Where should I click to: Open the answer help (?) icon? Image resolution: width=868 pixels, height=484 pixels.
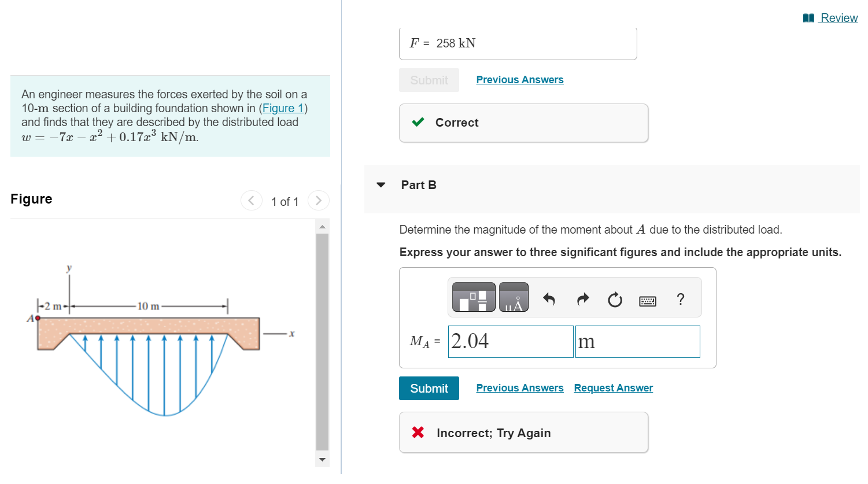pyautogui.click(x=680, y=299)
